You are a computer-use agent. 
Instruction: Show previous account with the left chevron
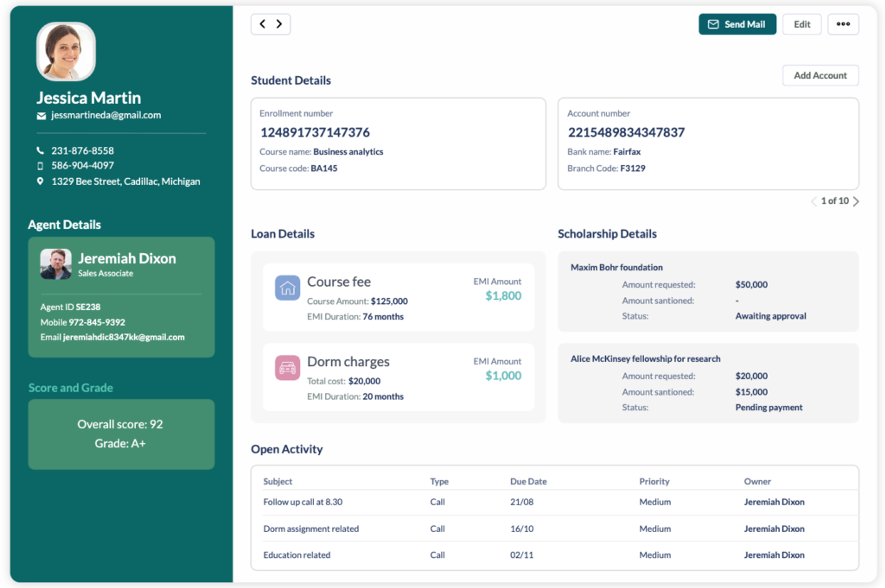[x=813, y=201]
